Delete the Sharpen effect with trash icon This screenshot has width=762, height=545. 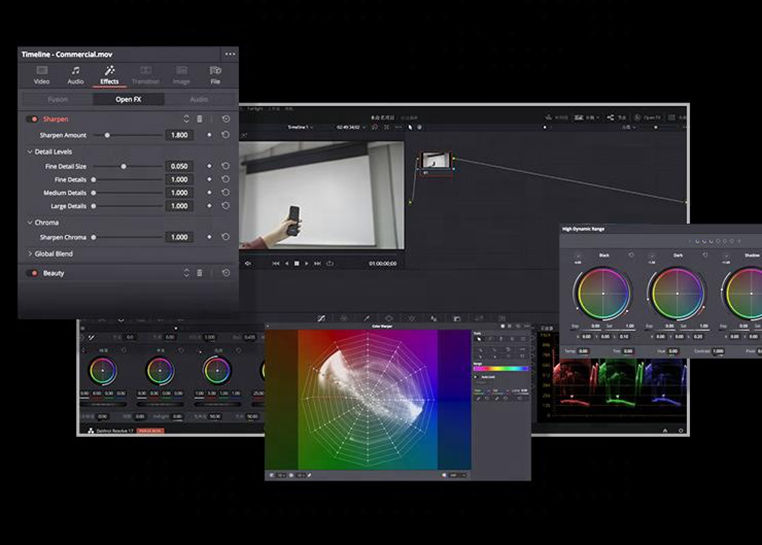pos(199,119)
